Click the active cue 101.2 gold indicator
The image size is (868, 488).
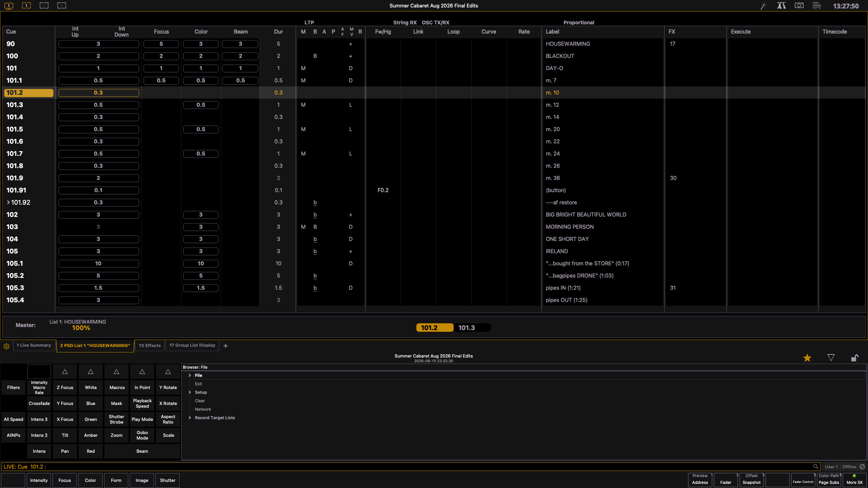click(435, 328)
